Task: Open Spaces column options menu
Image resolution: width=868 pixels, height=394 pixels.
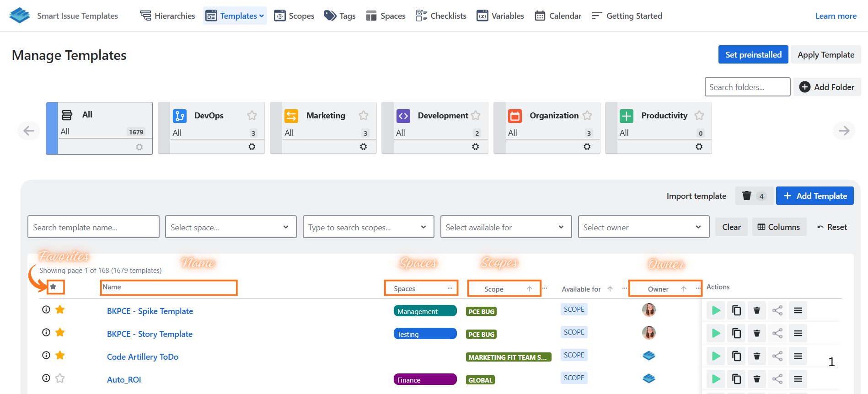Action: pyautogui.click(x=450, y=288)
